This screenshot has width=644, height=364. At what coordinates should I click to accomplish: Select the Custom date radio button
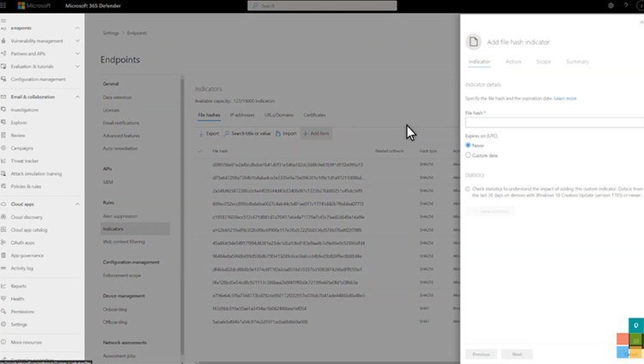pos(468,155)
